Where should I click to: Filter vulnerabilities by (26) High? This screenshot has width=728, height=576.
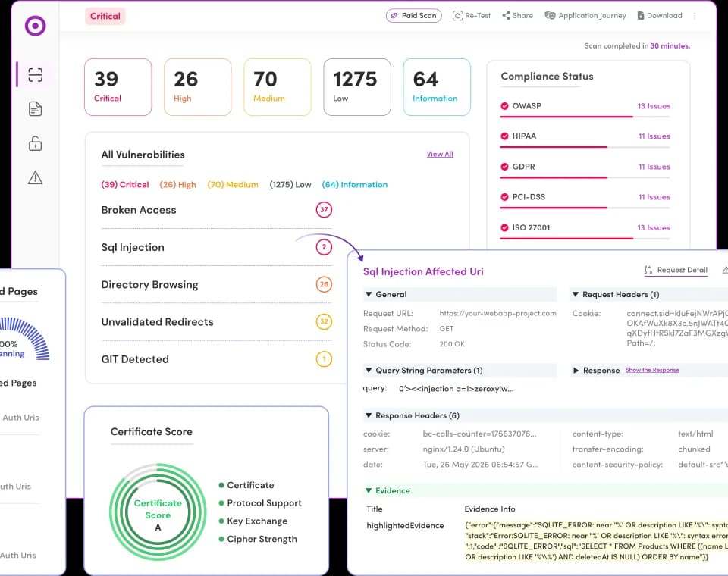pos(177,185)
